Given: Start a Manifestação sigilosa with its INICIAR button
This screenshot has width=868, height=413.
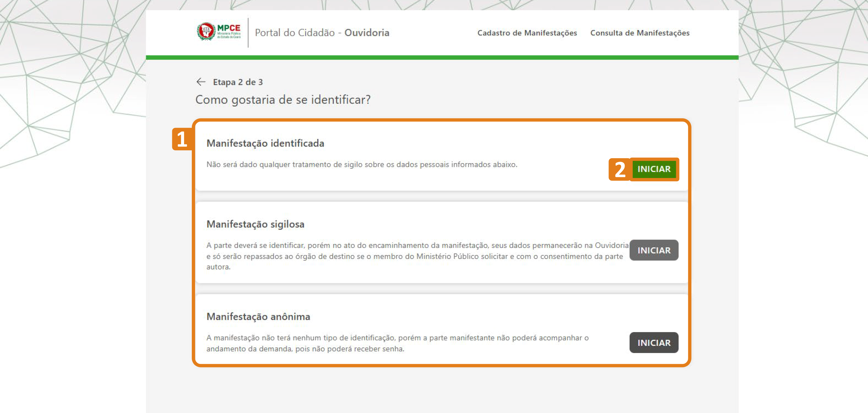Looking at the screenshot, I should pyautogui.click(x=654, y=250).
